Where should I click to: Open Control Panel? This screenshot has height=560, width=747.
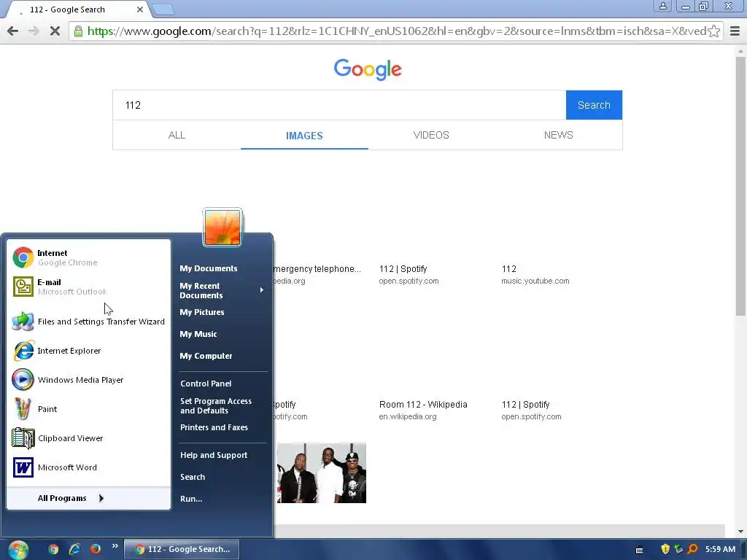click(x=206, y=384)
